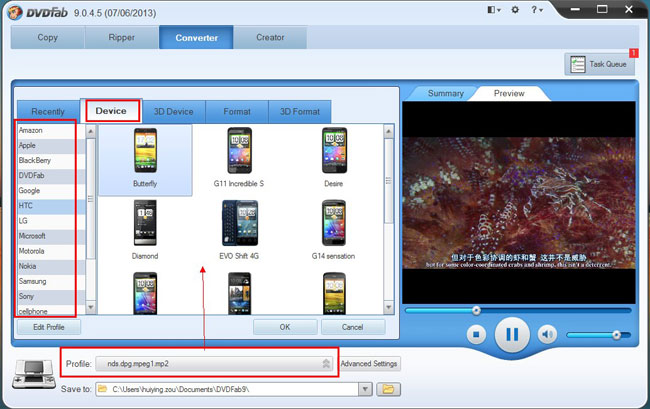Click down arrow of device grid scrollbar
Screen dimensions: 650x409
tap(388, 307)
